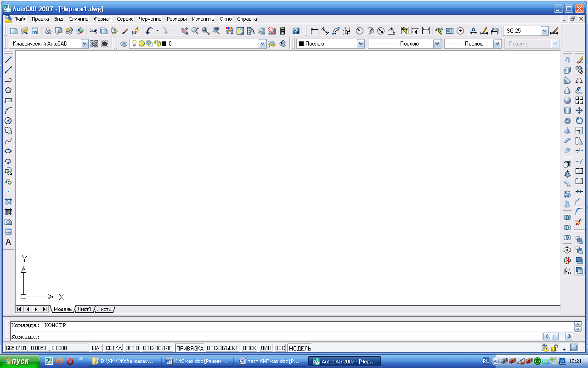Select the Erase tool in Modify toolbar
Viewport: 588px width, 368px height.
[579, 60]
